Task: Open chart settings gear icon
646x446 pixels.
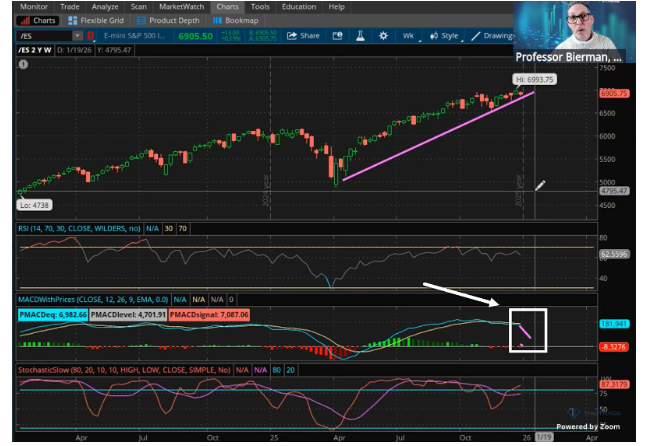Action: coord(383,36)
